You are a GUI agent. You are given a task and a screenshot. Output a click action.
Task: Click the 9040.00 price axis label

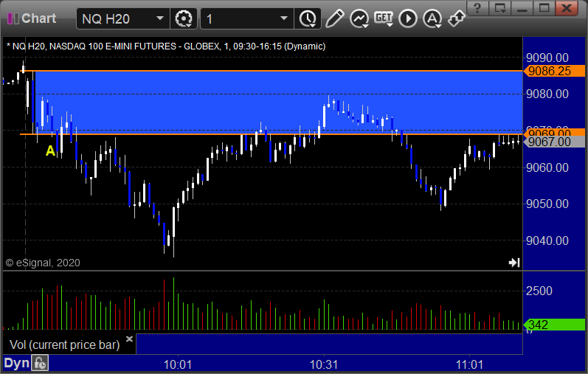point(547,240)
